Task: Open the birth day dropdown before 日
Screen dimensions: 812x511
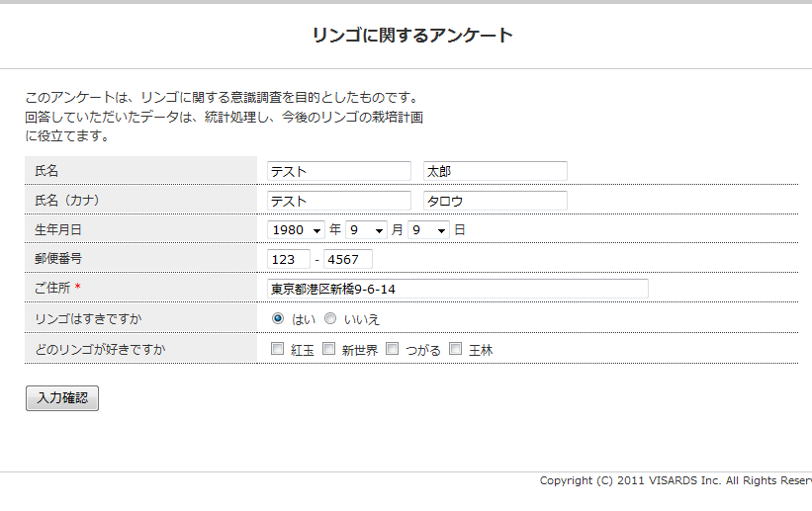Action: pyautogui.click(x=429, y=229)
